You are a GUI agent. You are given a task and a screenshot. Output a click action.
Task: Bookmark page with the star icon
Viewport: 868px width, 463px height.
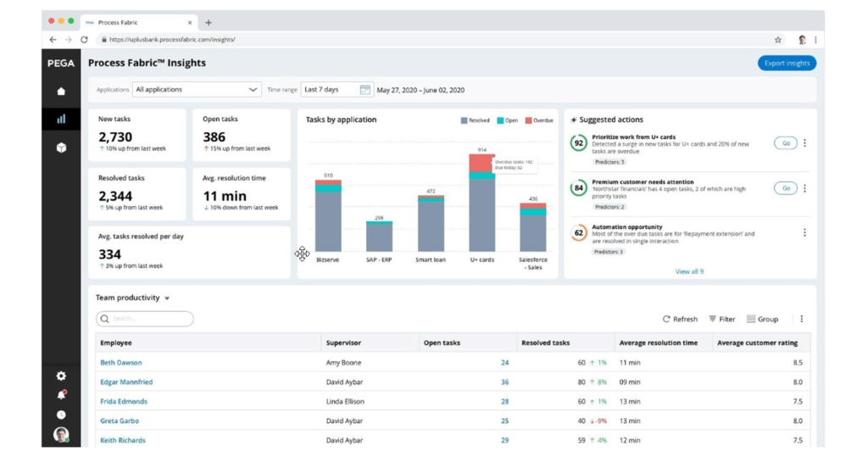click(778, 40)
